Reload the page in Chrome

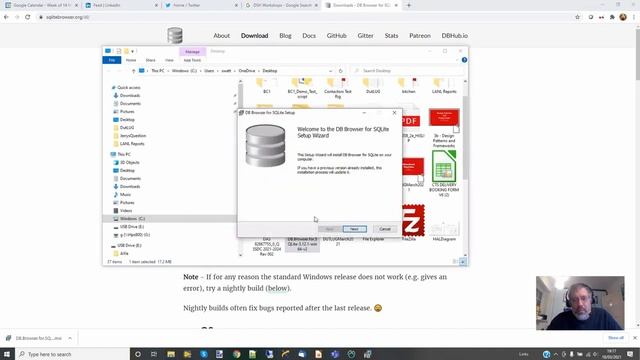(27, 17)
